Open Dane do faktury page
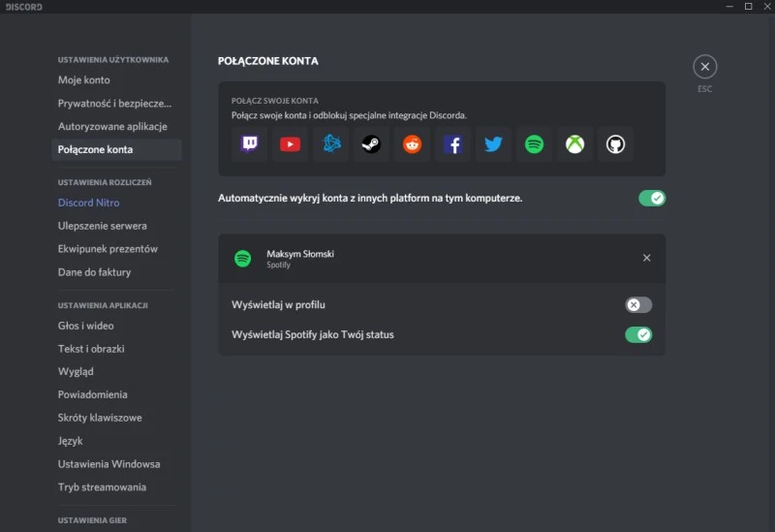The height and width of the screenshot is (532, 775). [x=116, y=272]
